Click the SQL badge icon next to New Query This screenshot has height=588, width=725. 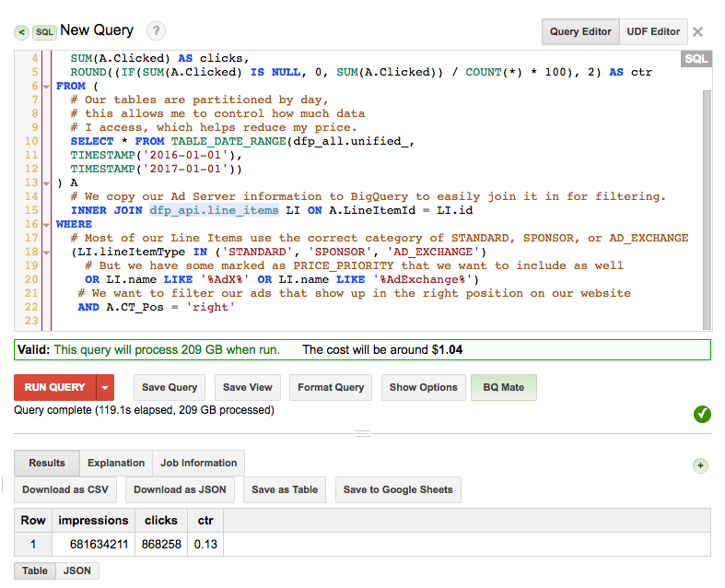pos(44,32)
